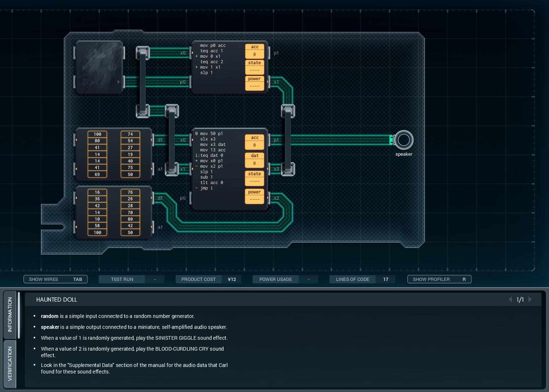This screenshot has height=392, width=549.
Task: Select the random input chip
Action: tap(99, 67)
